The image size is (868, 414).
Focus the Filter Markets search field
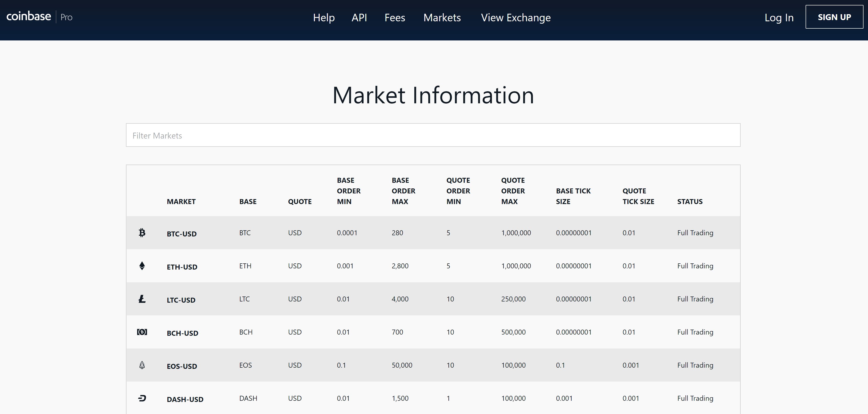[433, 135]
